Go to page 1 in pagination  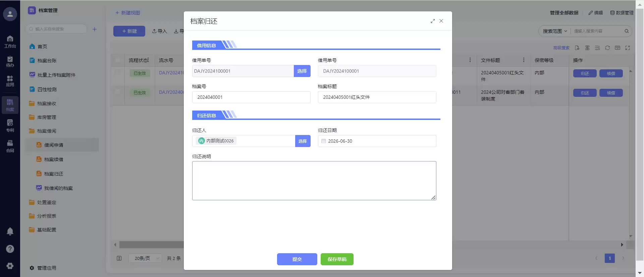coord(610,258)
